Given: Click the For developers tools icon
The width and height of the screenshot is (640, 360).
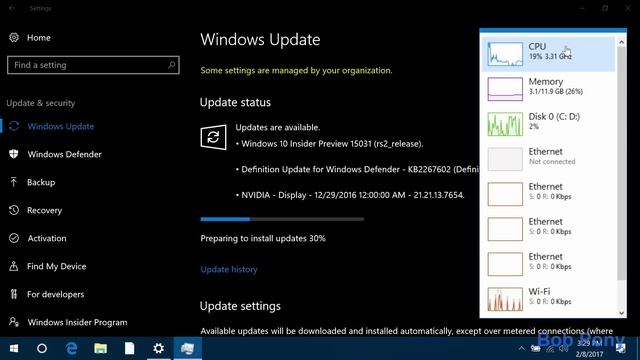Looking at the screenshot, I should click(14, 294).
